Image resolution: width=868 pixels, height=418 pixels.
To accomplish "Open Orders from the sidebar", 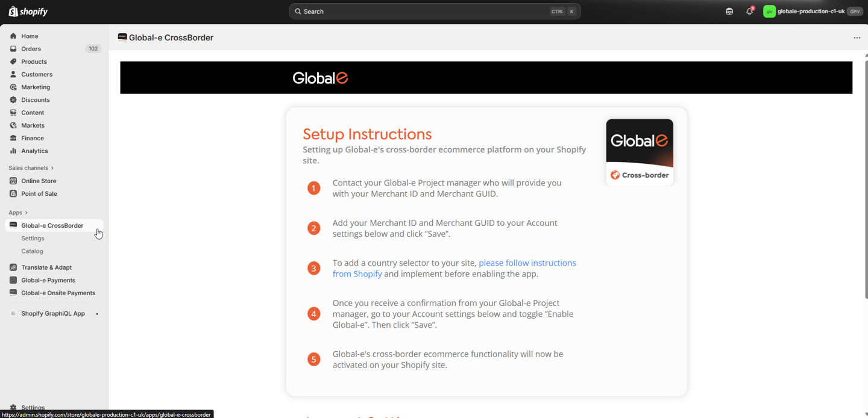I will pos(31,49).
